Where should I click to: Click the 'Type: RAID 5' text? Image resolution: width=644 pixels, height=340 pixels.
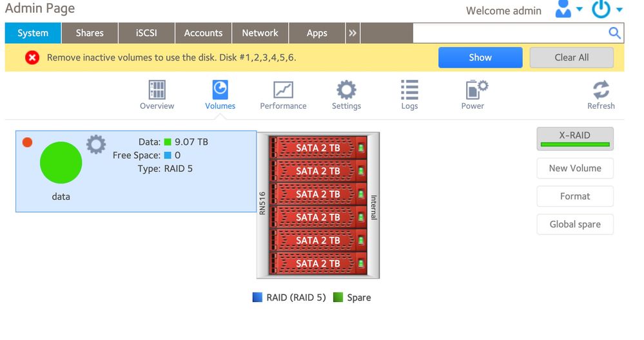click(x=165, y=169)
